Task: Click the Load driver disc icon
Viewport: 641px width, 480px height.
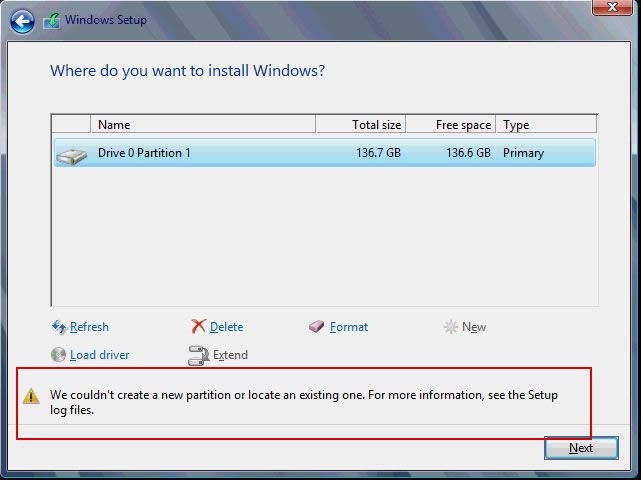Action: tap(58, 355)
